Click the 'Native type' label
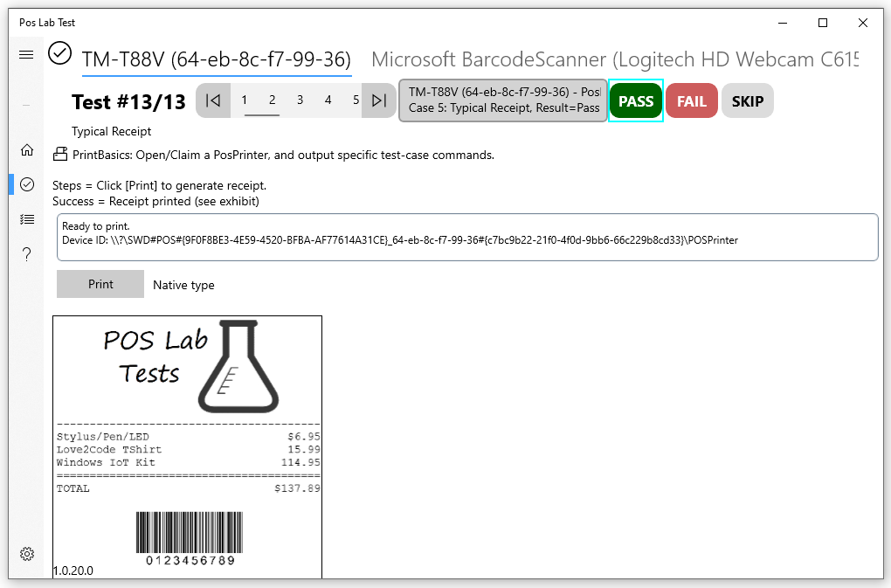The width and height of the screenshot is (891, 588). click(183, 285)
